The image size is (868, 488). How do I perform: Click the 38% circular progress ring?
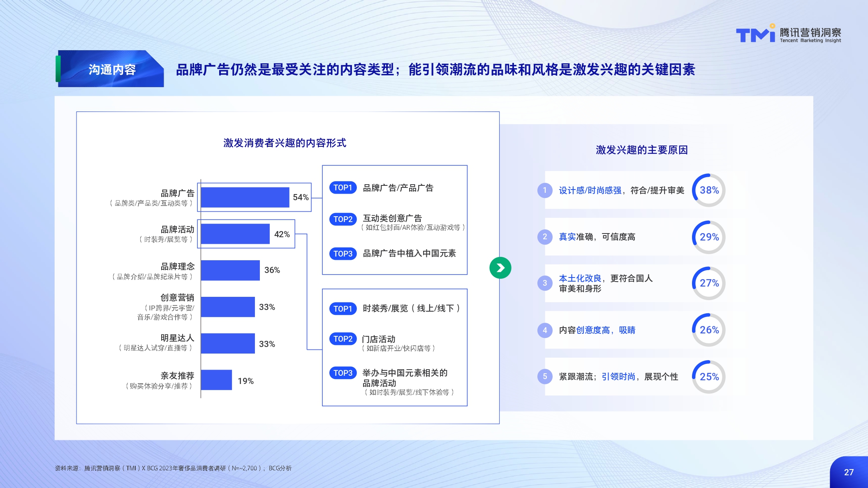click(x=709, y=190)
